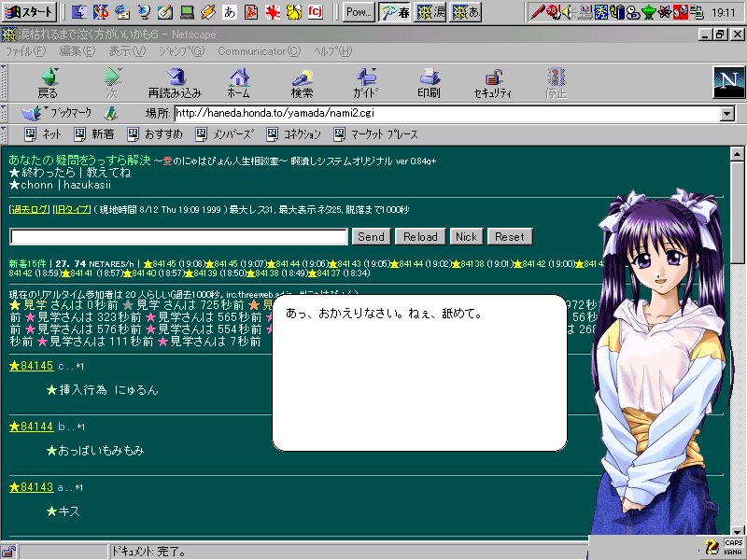Viewport: 747px width, 560px height.
Task: Click the page location proxy icon beside 場所
Action: click(x=111, y=113)
